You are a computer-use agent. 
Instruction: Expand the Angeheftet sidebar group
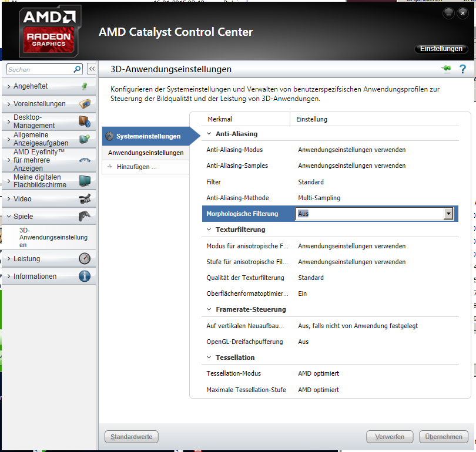click(x=9, y=86)
